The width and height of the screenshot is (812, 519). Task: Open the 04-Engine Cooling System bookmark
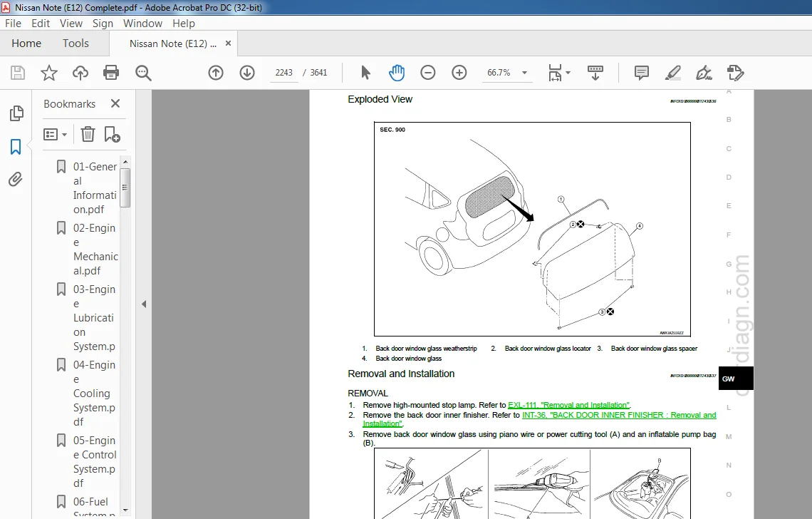point(94,393)
